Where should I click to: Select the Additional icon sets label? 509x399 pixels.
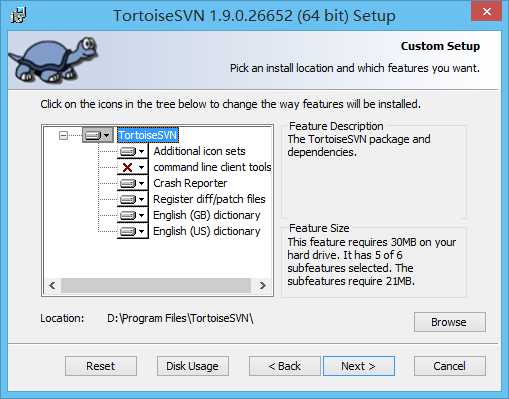[199, 151]
